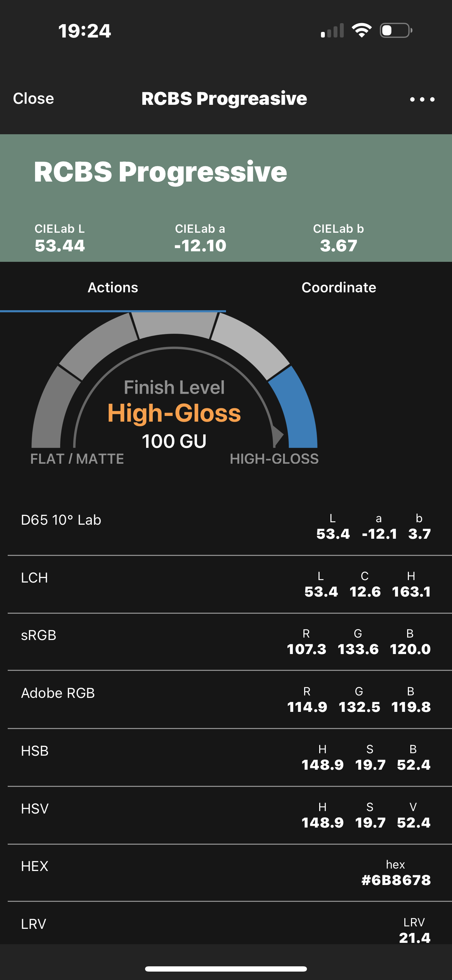Open the three-dot more options menu
Image resolution: width=452 pixels, height=980 pixels.
422,99
